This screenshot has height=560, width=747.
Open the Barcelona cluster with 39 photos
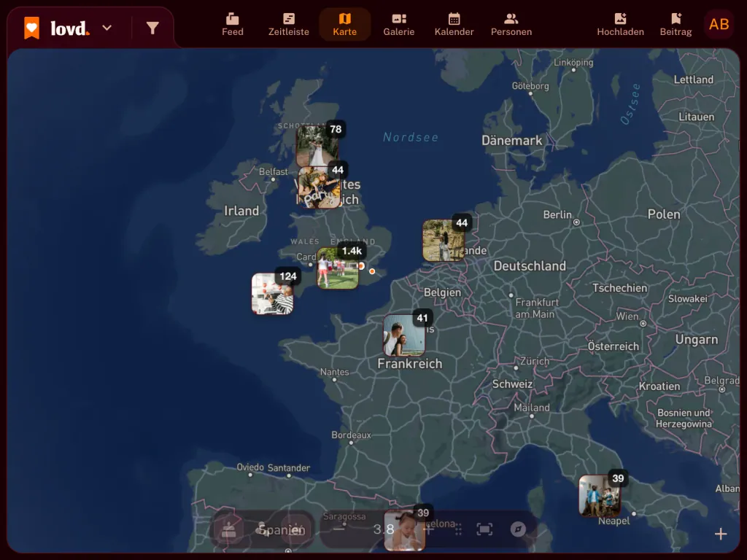pos(404,530)
